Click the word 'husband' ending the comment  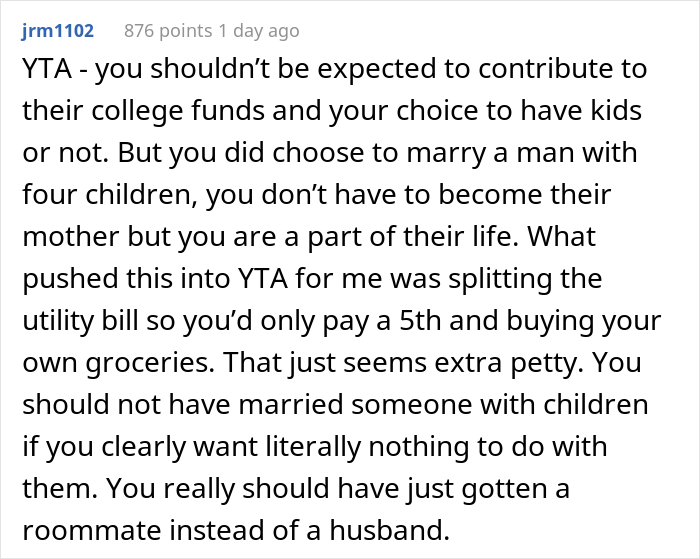(389, 530)
